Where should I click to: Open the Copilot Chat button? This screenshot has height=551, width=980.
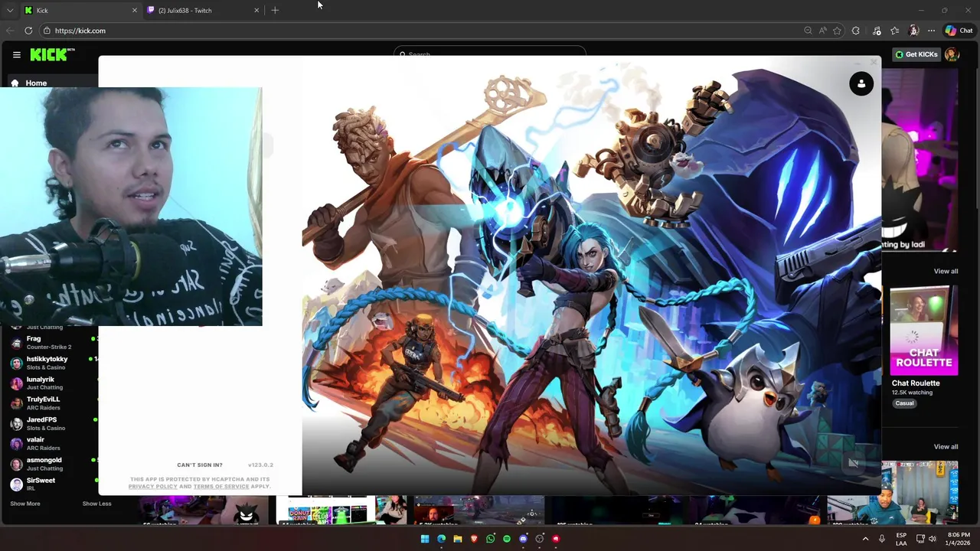tap(959, 31)
